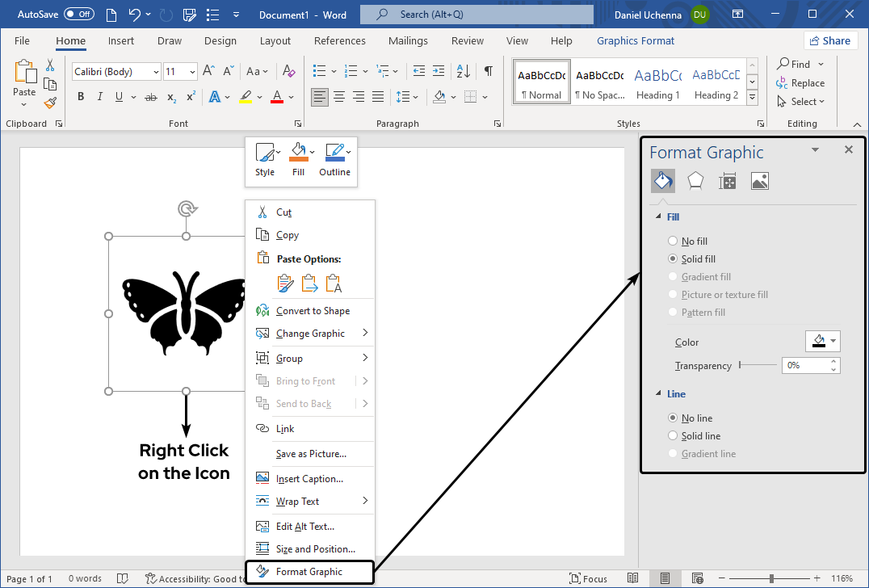Select the Layout & Properties icon in Format Graphic
Viewport: 869px width, 588px height.
(727, 180)
